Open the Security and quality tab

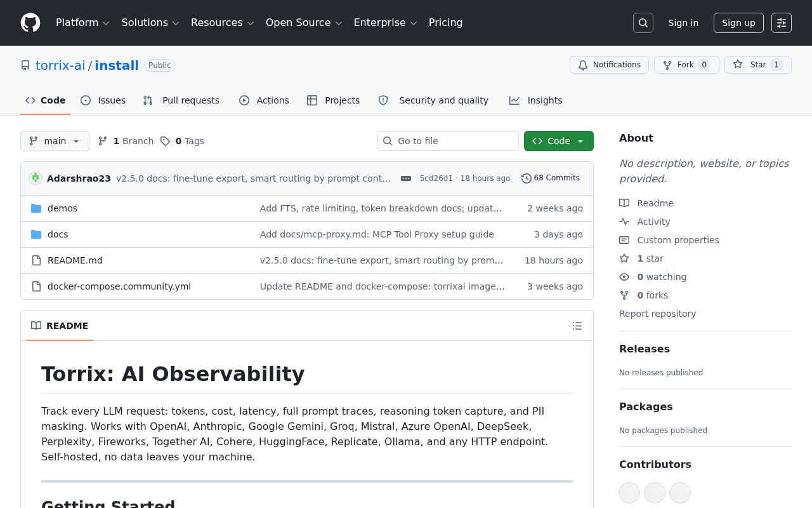point(434,100)
